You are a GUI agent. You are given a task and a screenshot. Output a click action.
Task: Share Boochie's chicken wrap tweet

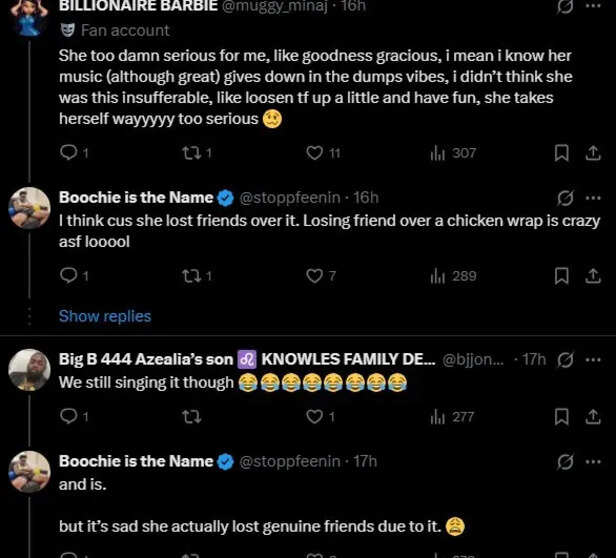pyautogui.click(x=592, y=276)
